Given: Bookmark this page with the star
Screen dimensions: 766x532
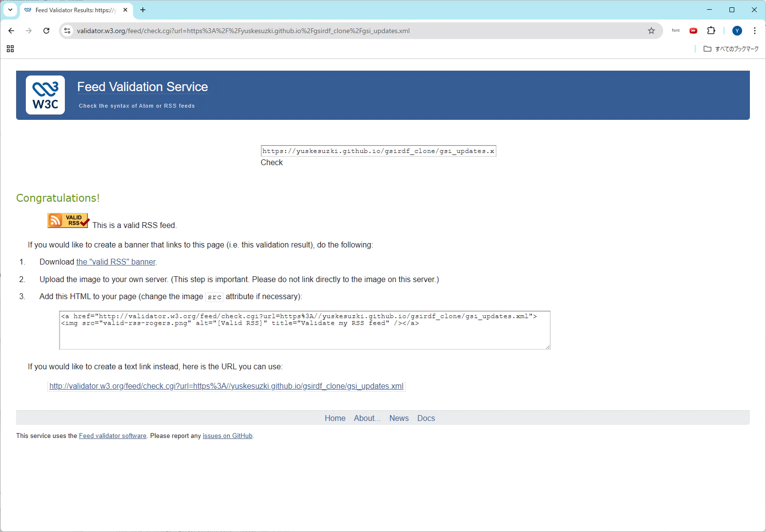Looking at the screenshot, I should tap(651, 31).
